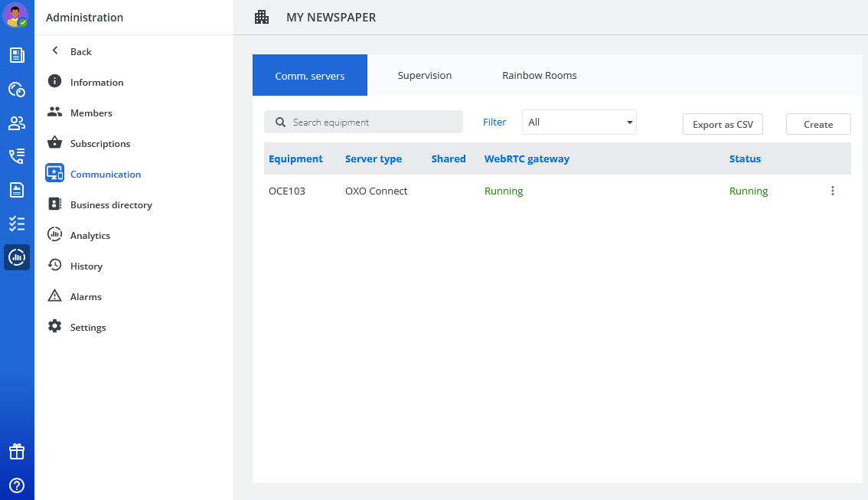Switch to the Rainbow Rooms tab
This screenshot has height=500, width=868.
pos(539,75)
